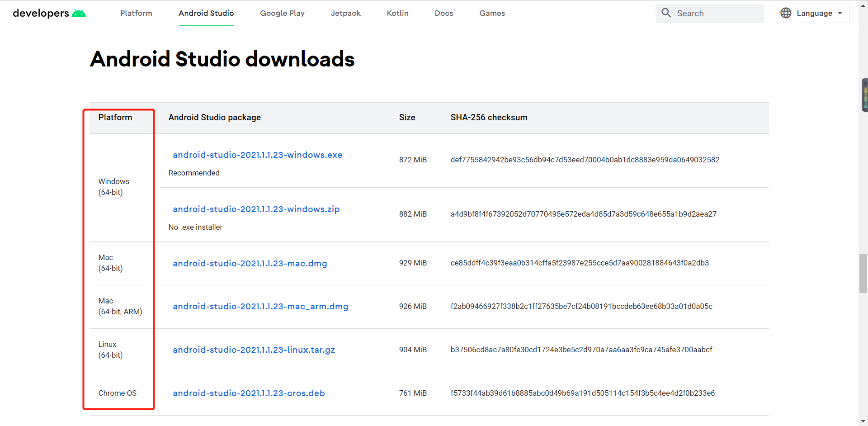Click the 872 MiB size value
This screenshot has width=868, height=426.
(413, 160)
